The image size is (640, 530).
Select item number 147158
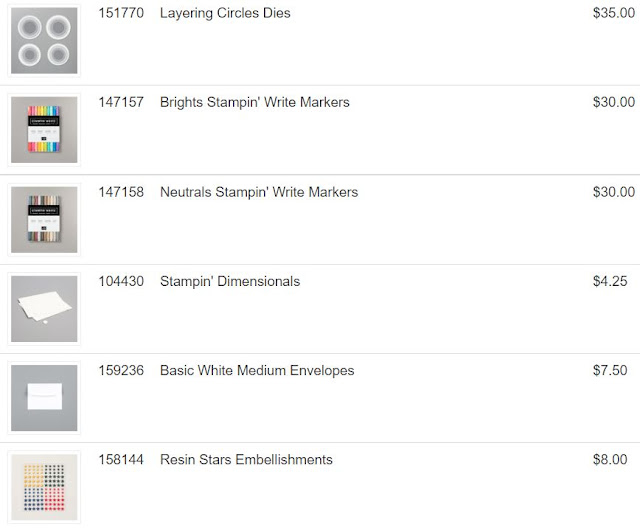121,192
